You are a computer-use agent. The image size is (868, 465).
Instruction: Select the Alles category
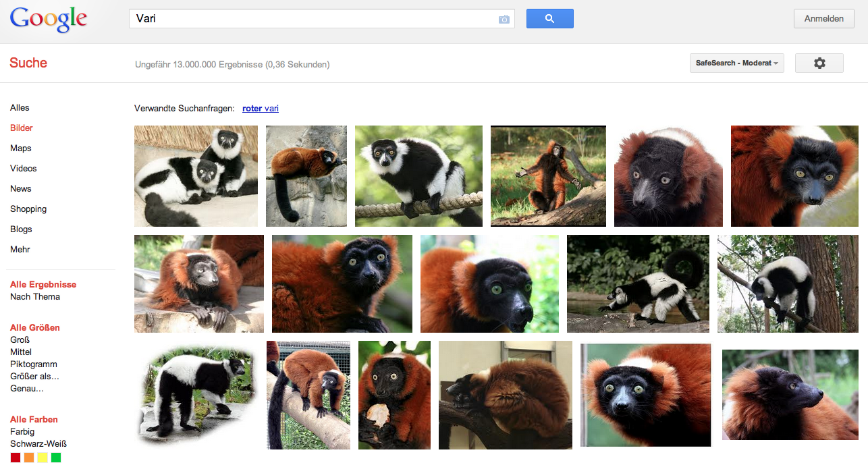coord(20,107)
